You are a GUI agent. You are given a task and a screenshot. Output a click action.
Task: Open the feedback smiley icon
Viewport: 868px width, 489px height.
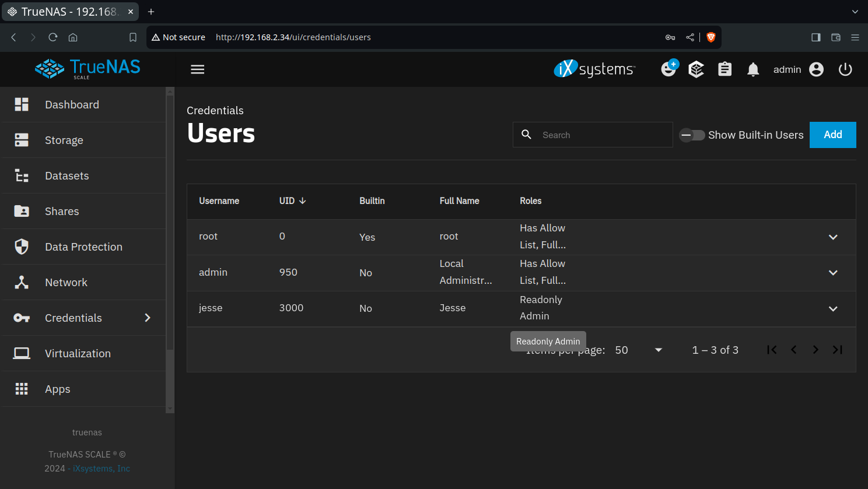(669, 69)
